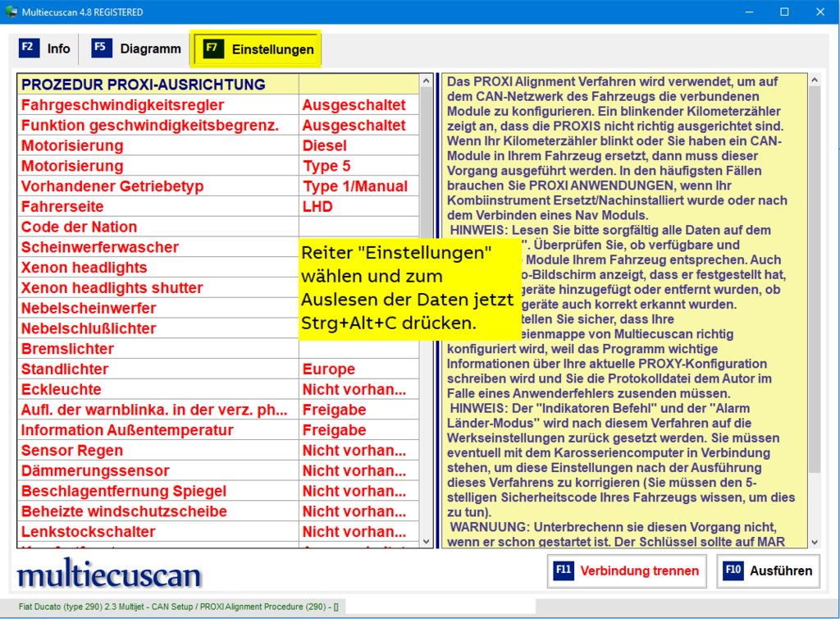Click the up arrow of the parameter list scrollbar

pos(426,81)
